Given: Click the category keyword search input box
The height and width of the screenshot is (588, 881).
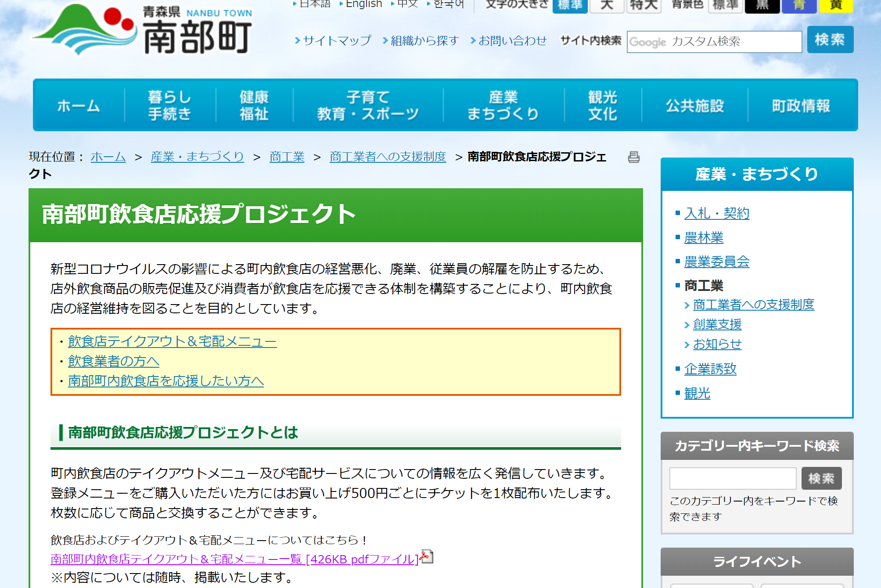Looking at the screenshot, I should pos(732,478).
